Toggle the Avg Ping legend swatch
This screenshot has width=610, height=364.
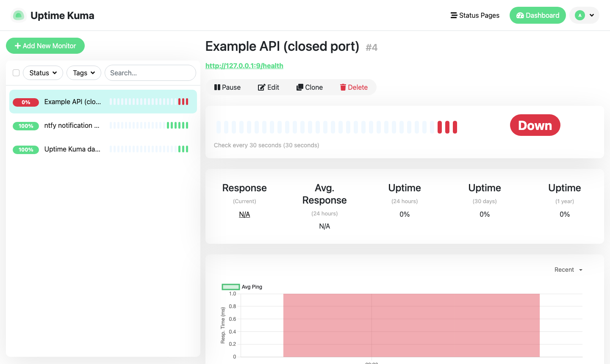pos(231,287)
